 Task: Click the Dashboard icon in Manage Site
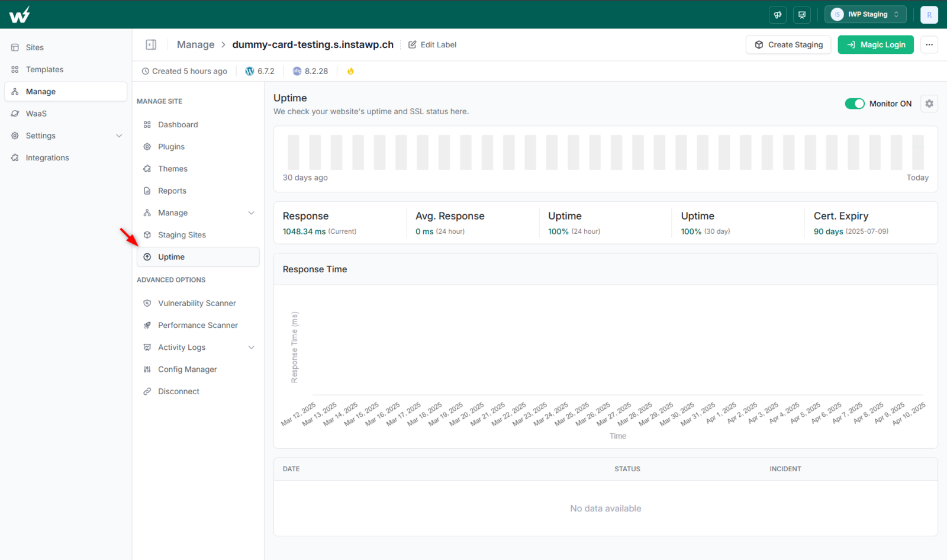pos(147,124)
